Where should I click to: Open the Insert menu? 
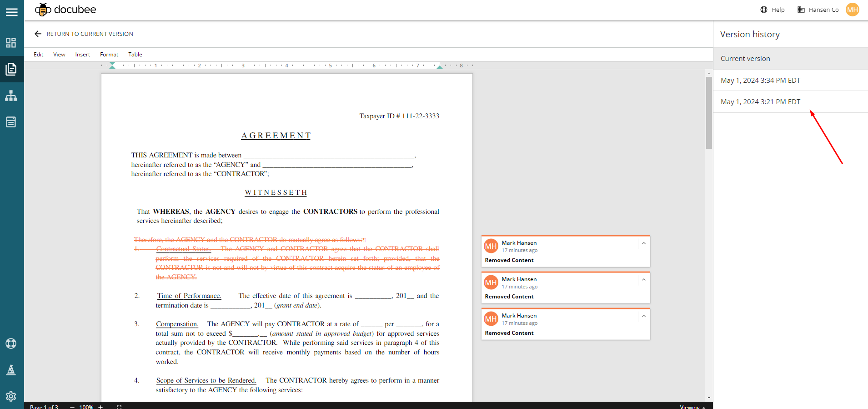click(83, 55)
